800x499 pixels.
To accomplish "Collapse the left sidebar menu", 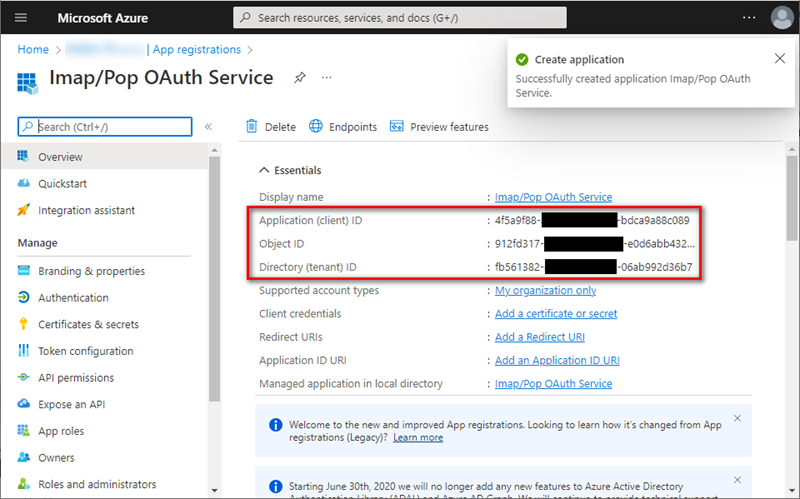I will 208,127.
